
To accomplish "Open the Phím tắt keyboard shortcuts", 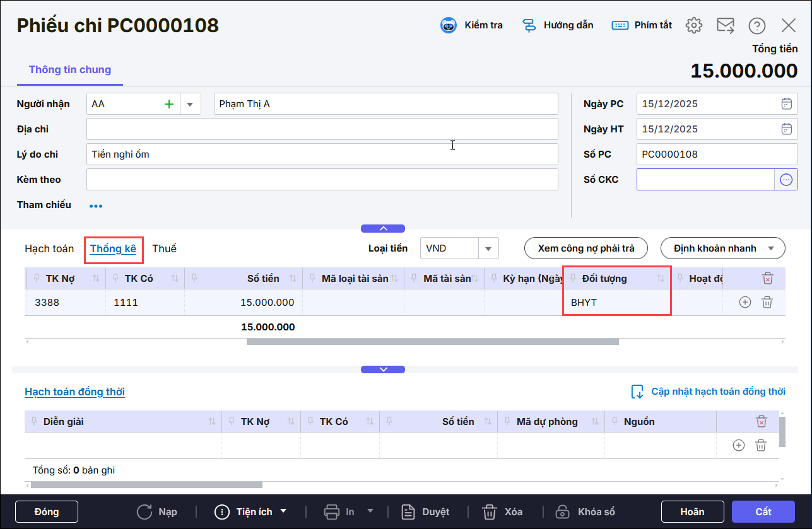I will [620, 25].
